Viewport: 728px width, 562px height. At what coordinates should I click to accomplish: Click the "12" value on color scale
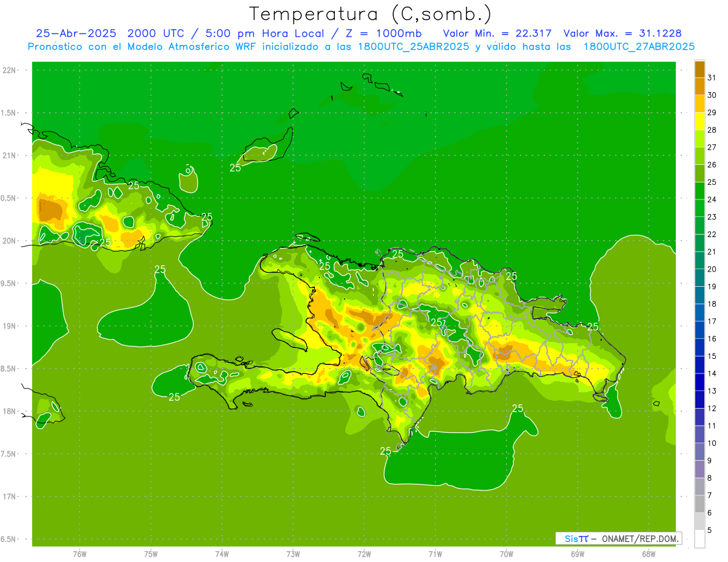pyautogui.click(x=712, y=409)
